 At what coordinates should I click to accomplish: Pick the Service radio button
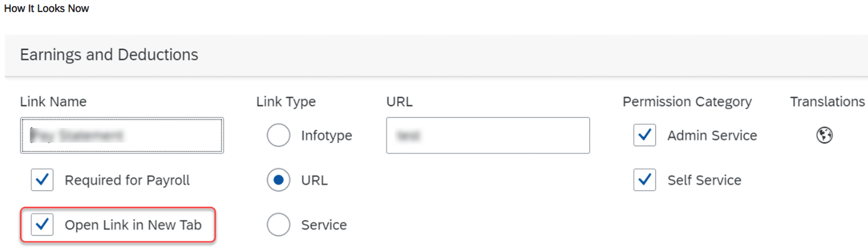tap(279, 225)
